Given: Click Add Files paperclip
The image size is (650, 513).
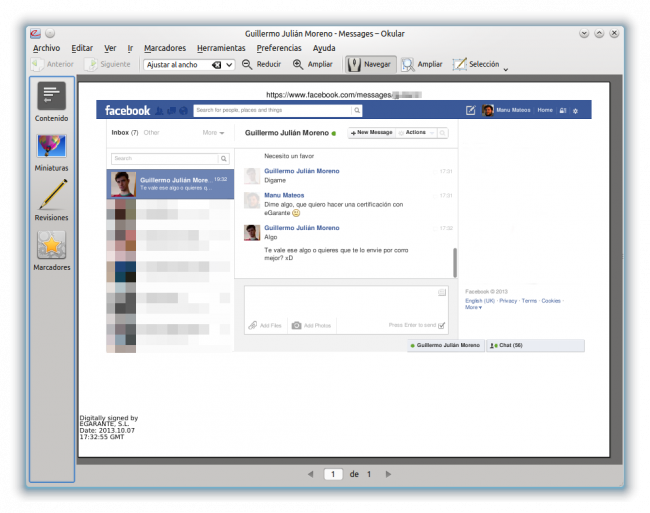Looking at the screenshot, I should (x=265, y=326).
